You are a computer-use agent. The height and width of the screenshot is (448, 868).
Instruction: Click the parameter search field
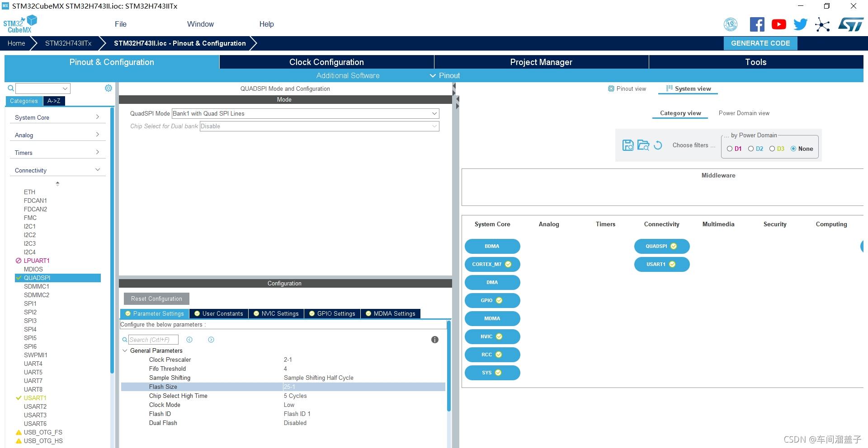(x=153, y=340)
